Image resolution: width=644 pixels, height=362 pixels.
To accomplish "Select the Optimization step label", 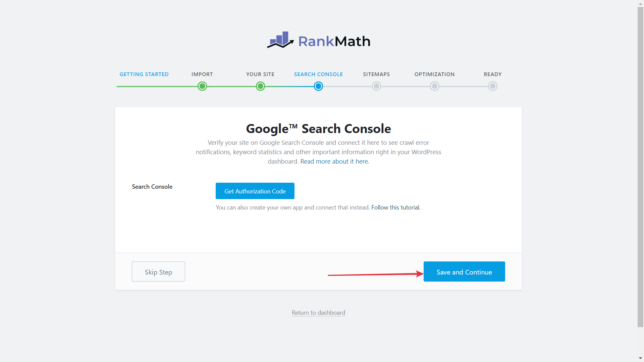I will tap(434, 74).
